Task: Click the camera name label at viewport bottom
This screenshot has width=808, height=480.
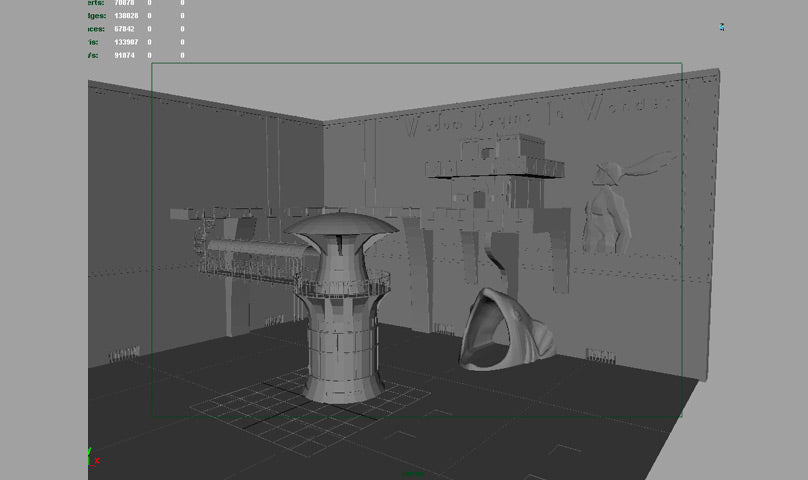Action: 413,472
